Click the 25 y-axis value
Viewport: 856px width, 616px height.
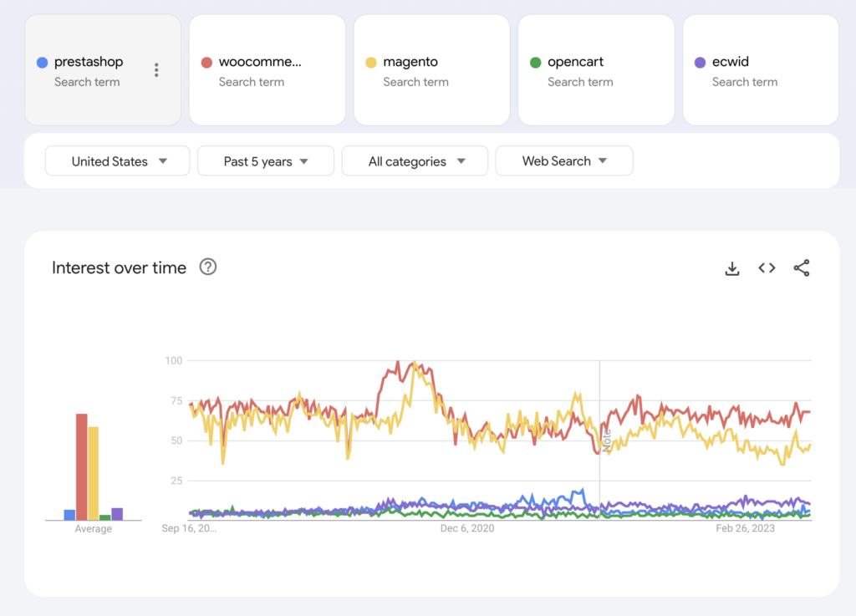pos(176,481)
